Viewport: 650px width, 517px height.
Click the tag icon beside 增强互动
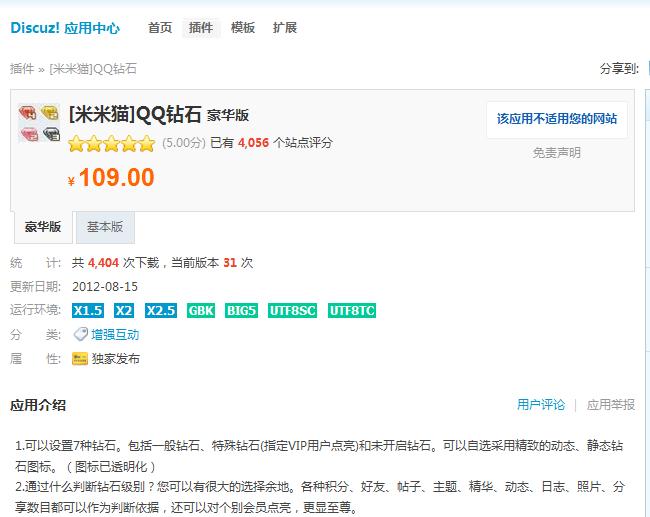click(x=80, y=334)
